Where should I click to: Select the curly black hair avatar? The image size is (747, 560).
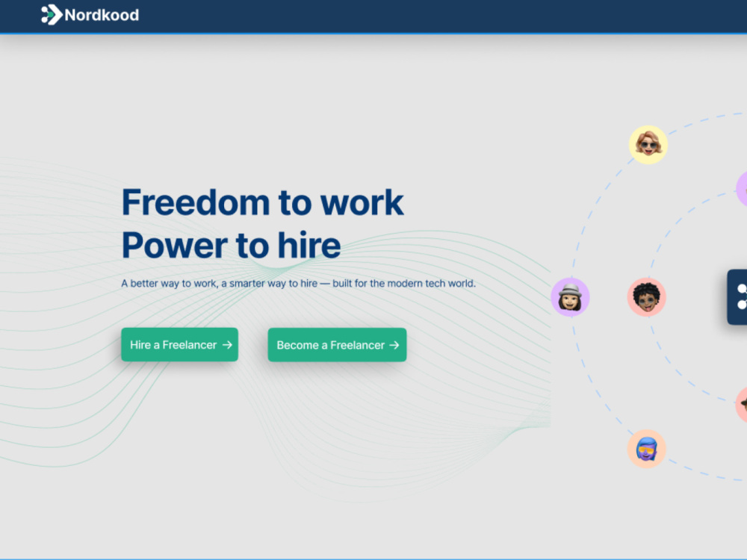pyautogui.click(x=646, y=297)
